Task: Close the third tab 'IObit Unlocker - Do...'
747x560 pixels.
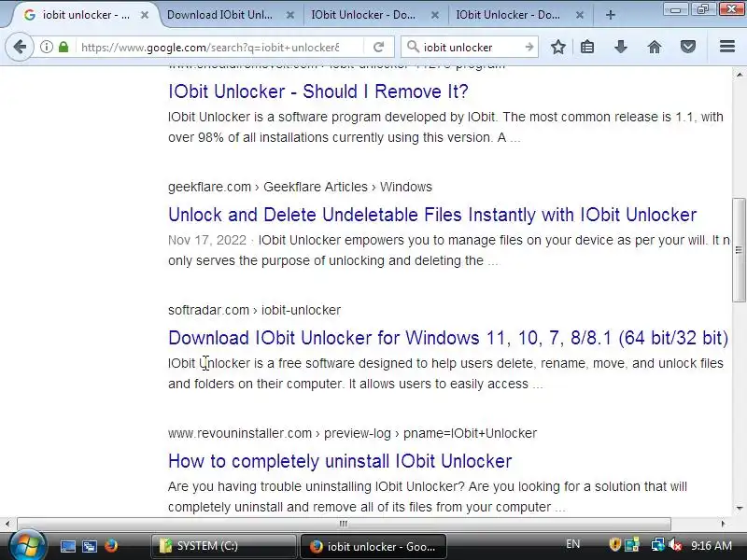Action: 434,15
